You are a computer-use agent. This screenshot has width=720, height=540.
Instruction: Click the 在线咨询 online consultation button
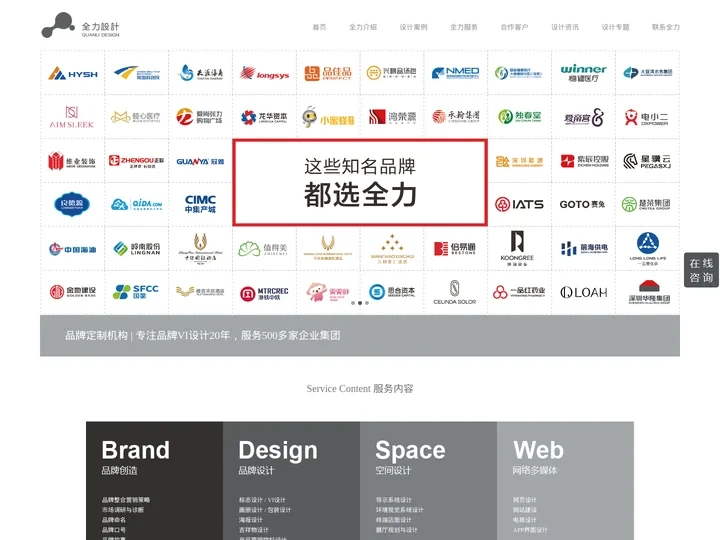click(701, 270)
